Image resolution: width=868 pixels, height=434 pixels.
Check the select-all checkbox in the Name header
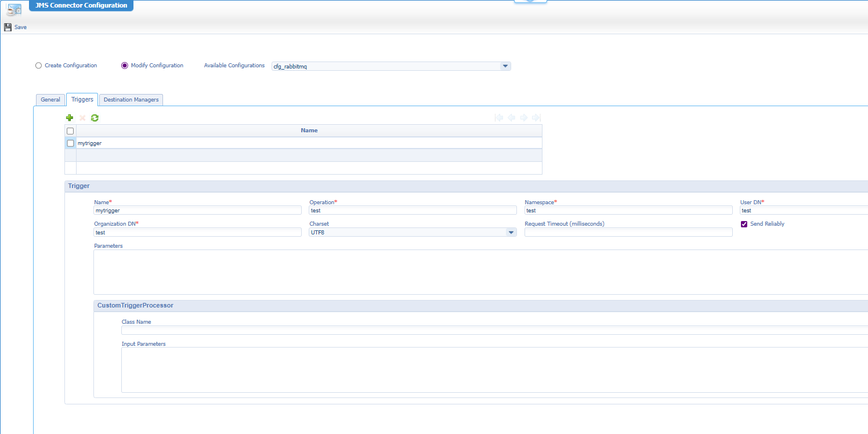pyautogui.click(x=70, y=131)
